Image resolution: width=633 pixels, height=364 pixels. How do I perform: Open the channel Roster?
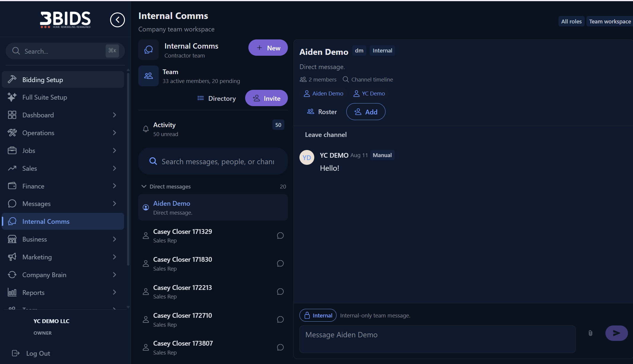point(322,112)
